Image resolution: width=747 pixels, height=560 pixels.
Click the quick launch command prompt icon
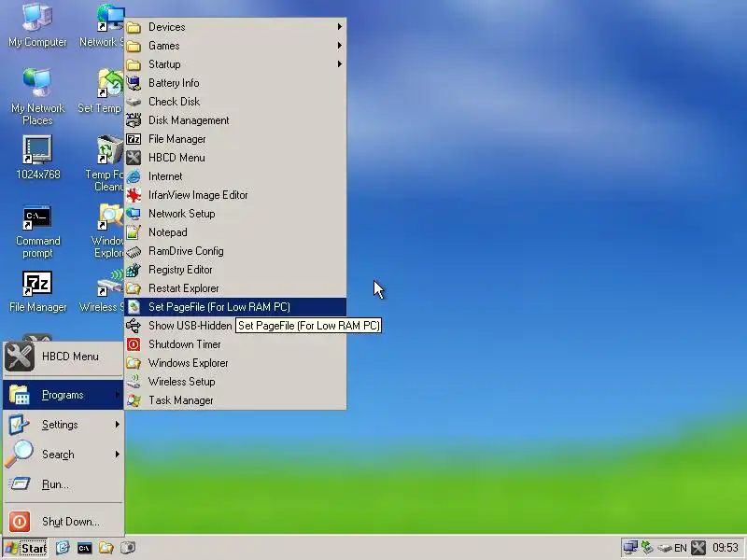pyautogui.click(x=84, y=548)
